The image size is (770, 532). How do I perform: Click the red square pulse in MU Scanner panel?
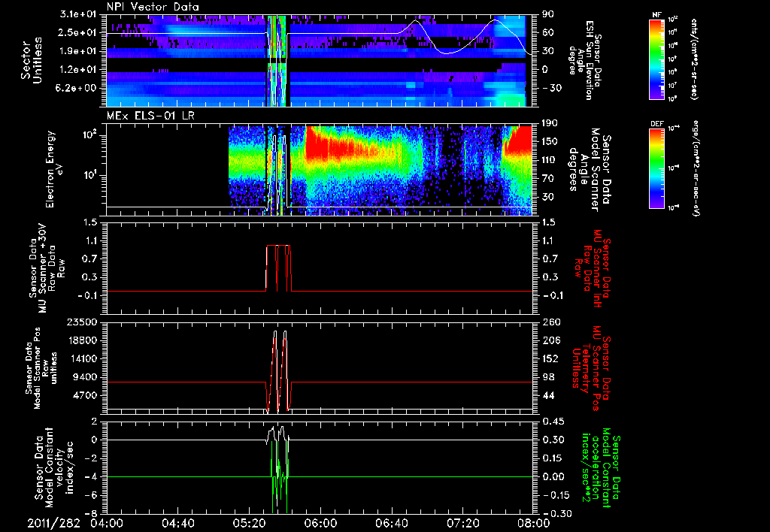pos(278,268)
